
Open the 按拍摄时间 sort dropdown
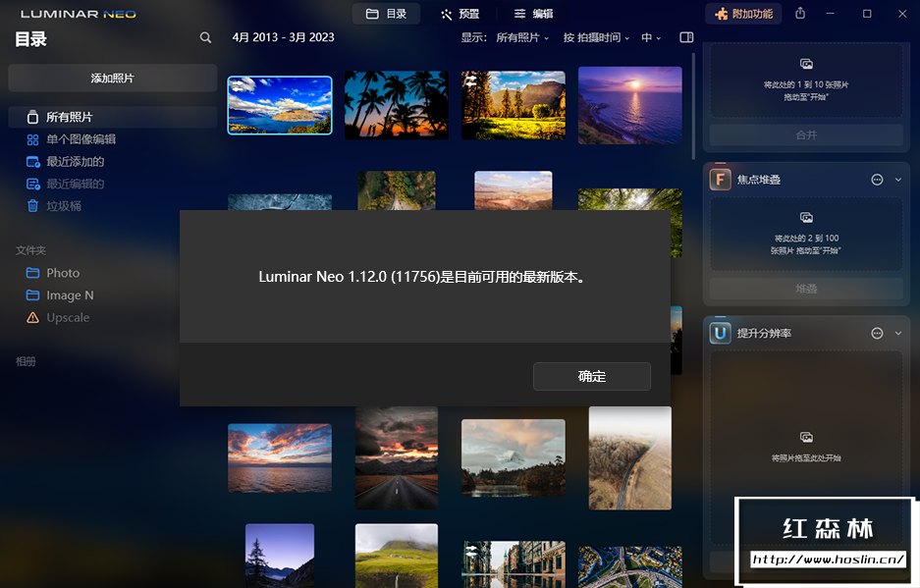596,37
